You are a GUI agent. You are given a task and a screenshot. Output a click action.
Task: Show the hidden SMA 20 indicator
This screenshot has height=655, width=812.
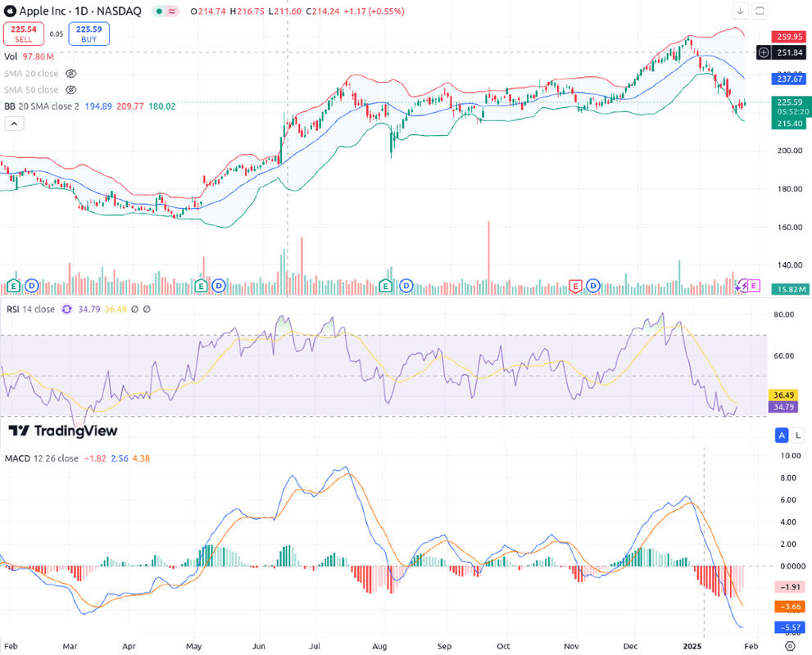coord(71,74)
